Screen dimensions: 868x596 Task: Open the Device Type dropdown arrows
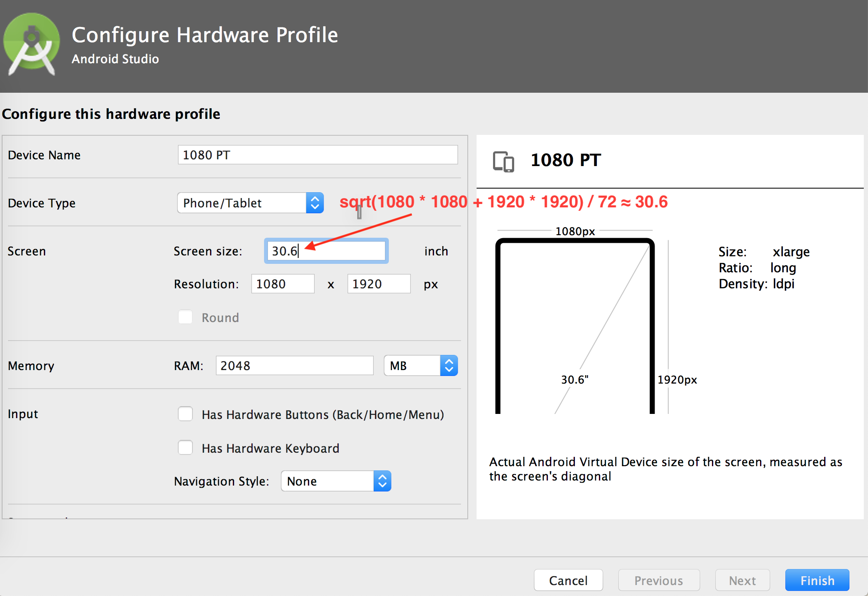[x=315, y=203]
